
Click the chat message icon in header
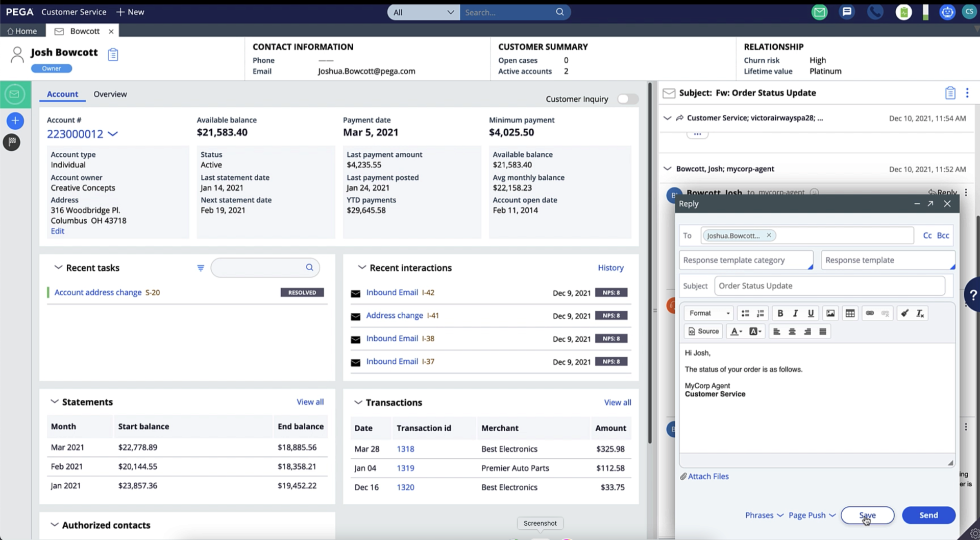(847, 12)
